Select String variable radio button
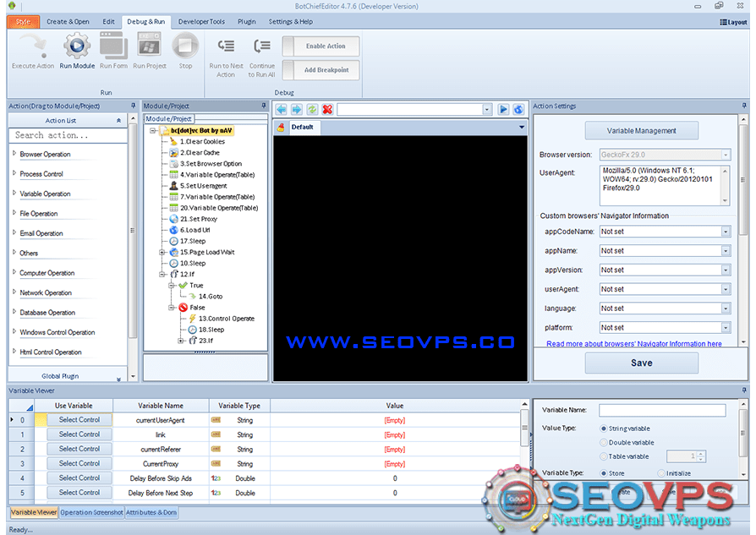Image resolution: width=756 pixels, height=535 pixels. 603,429
